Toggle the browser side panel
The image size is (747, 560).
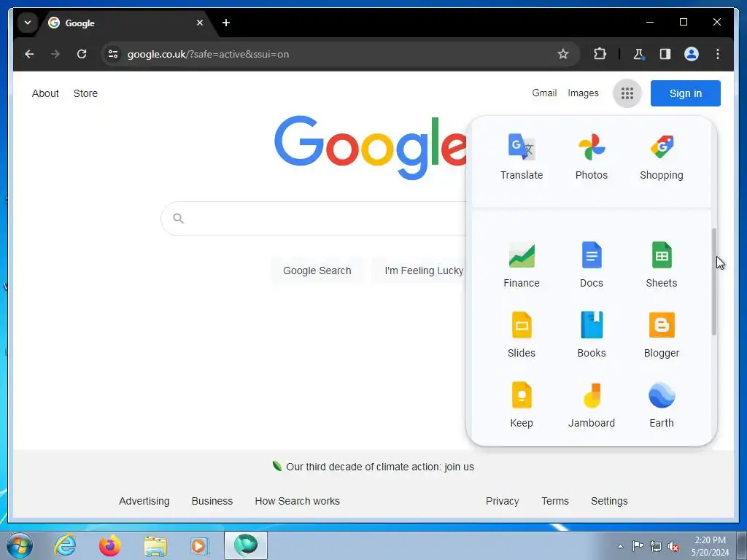(665, 54)
